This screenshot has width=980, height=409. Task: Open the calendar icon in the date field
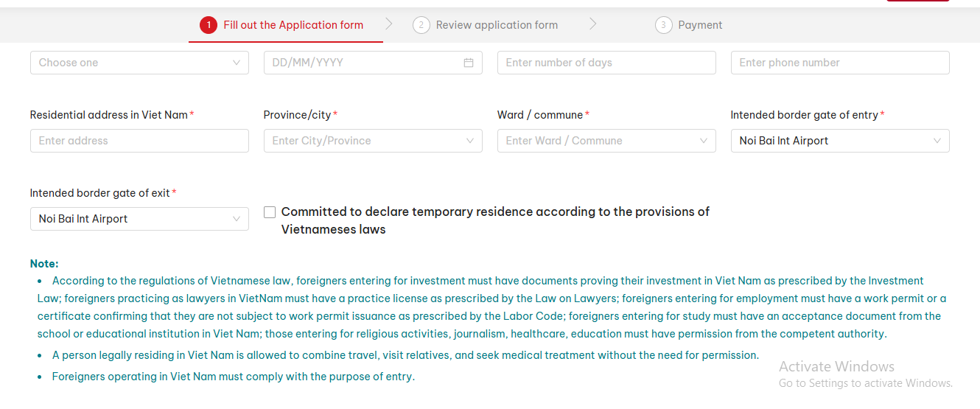tap(468, 63)
